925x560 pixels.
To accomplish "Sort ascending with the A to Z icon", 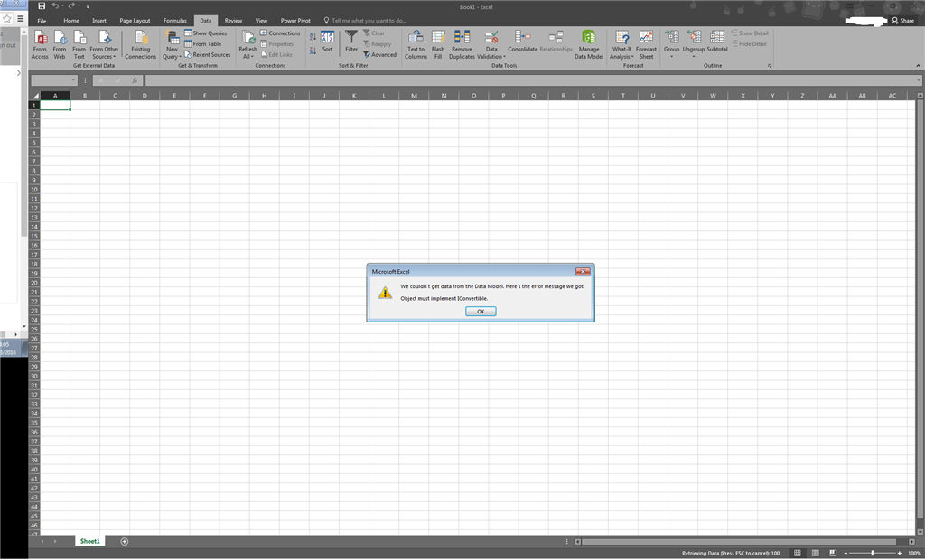I will pyautogui.click(x=313, y=37).
